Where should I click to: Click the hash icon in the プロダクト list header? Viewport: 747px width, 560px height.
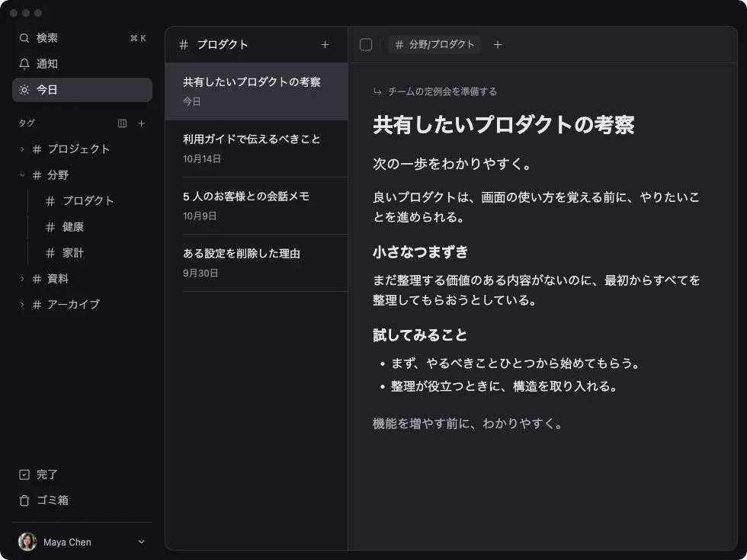(184, 45)
